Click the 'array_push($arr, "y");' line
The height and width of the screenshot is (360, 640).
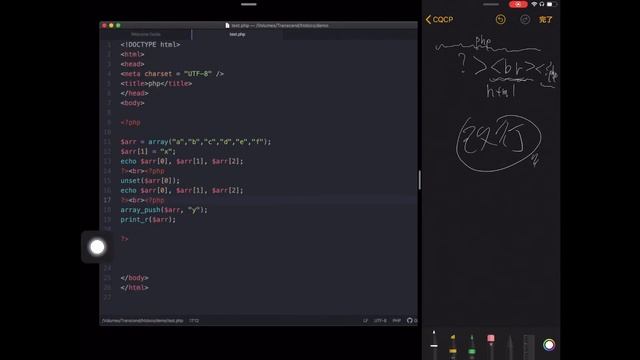tap(164, 210)
